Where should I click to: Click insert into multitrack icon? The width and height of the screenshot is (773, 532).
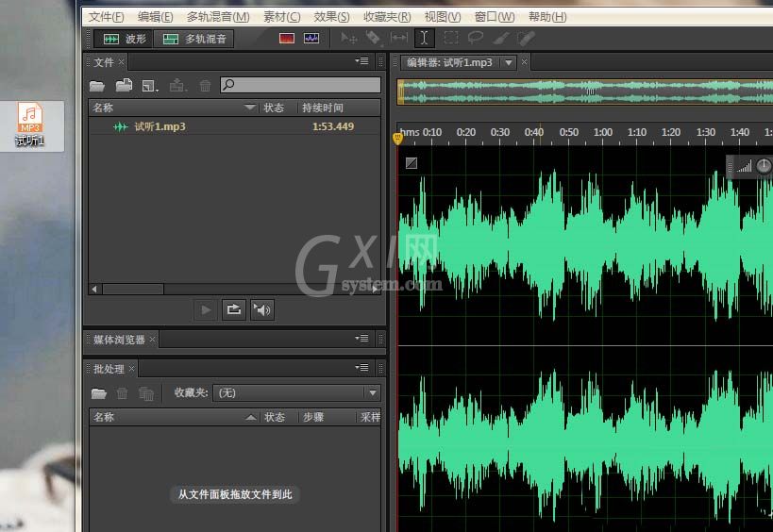click(x=177, y=86)
